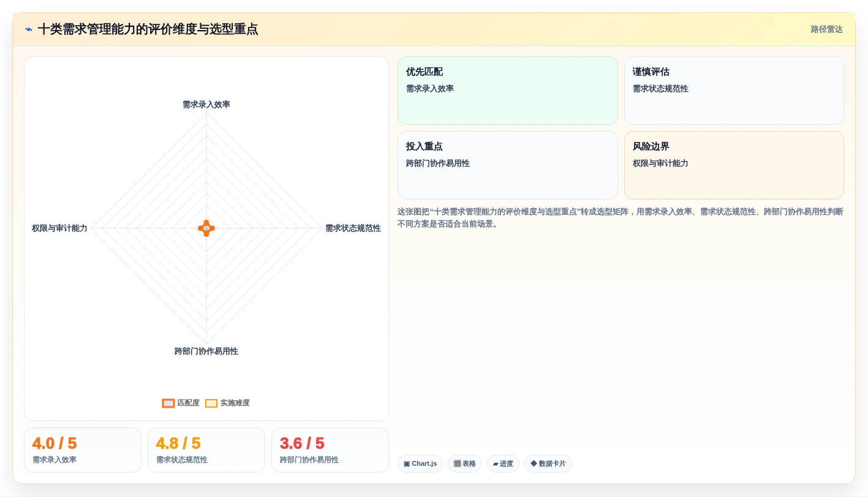Click the radar axis label 跨部门协作易用性
Image resolution: width=868 pixels, height=497 pixels.
(206, 351)
